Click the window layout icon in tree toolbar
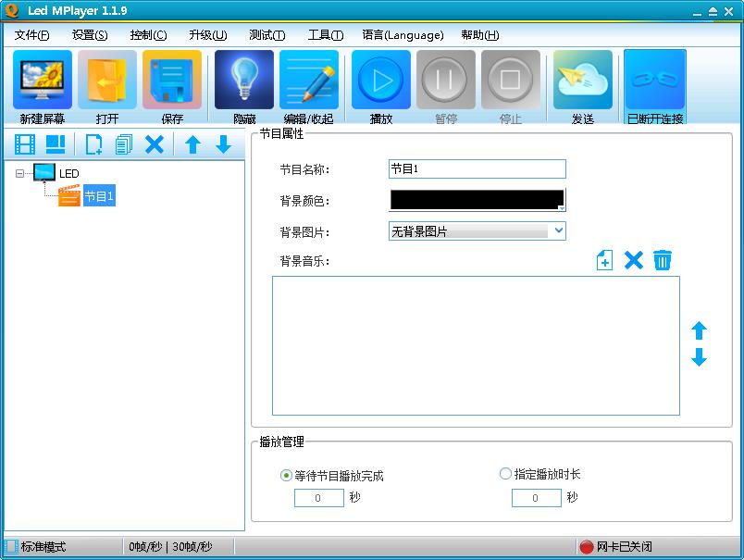The height and width of the screenshot is (560, 744). [x=56, y=144]
